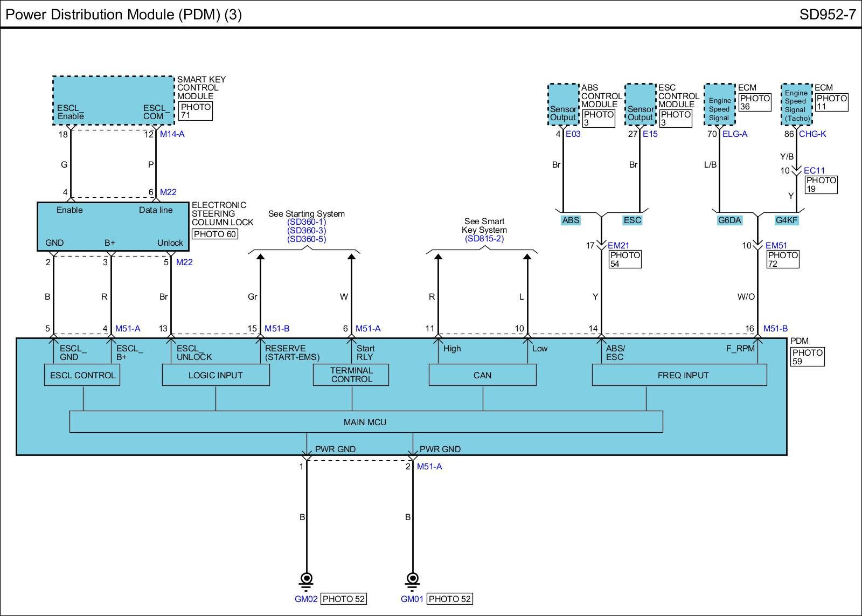Click the highlighted G6DA engine tag

729,220
